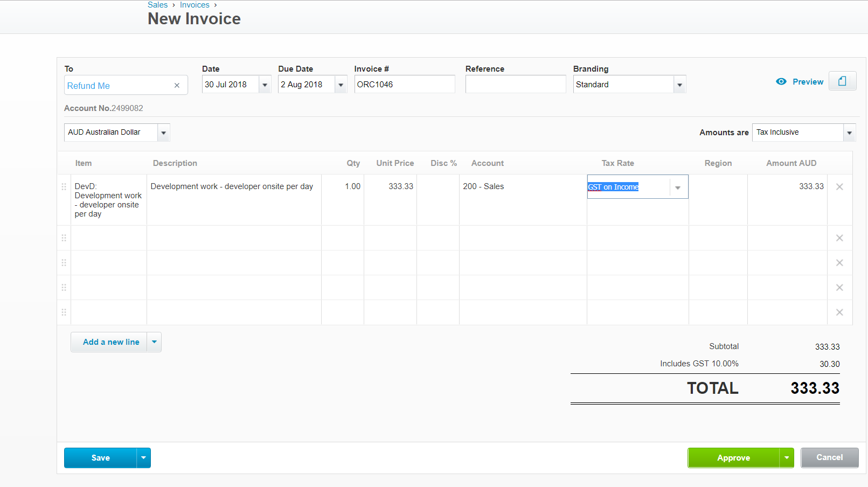The height and width of the screenshot is (487, 868).
Task: Delete the Development work line item row
Action: (839, 187)
